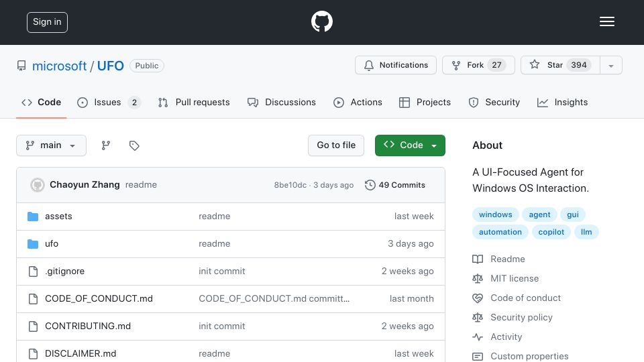Open the star list dropdown arrow
The height and width of the screenshot is (362, 644).
(610, 65)
